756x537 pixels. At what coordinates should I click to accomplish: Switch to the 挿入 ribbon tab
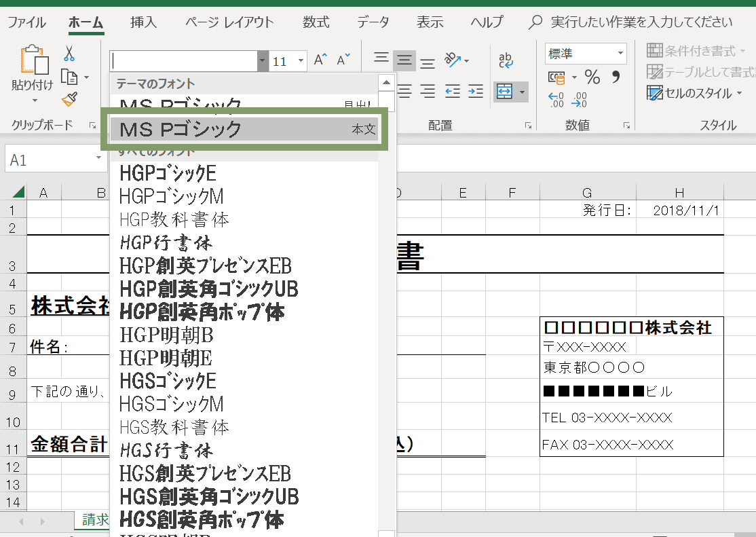pyautogui.click(x=143, y=22)
